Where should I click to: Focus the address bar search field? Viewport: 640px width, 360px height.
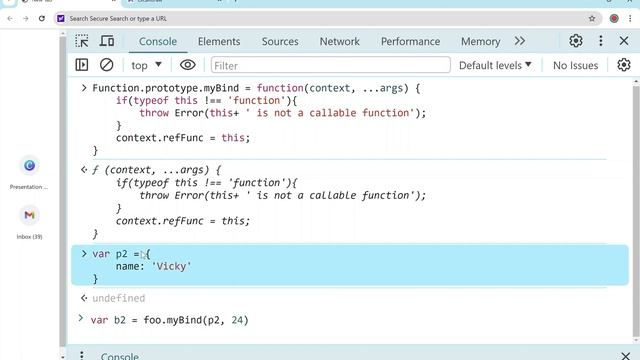[x=327, y=18]
